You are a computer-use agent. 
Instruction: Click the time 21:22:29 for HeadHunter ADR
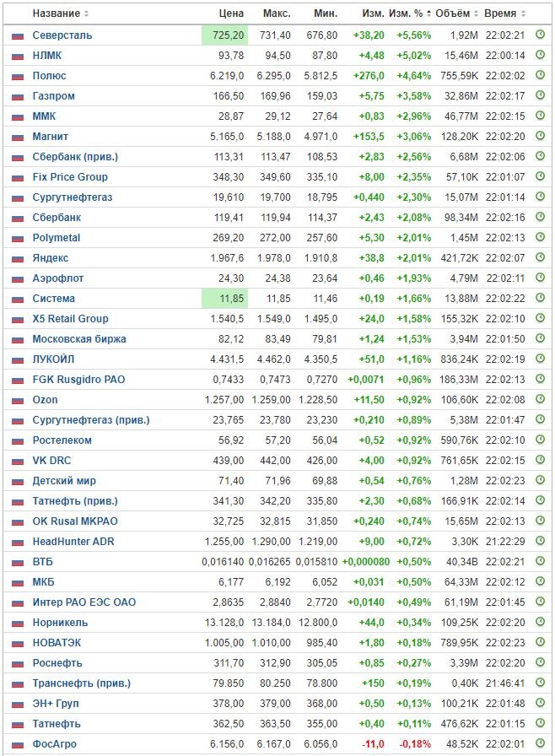pos(505,542)
